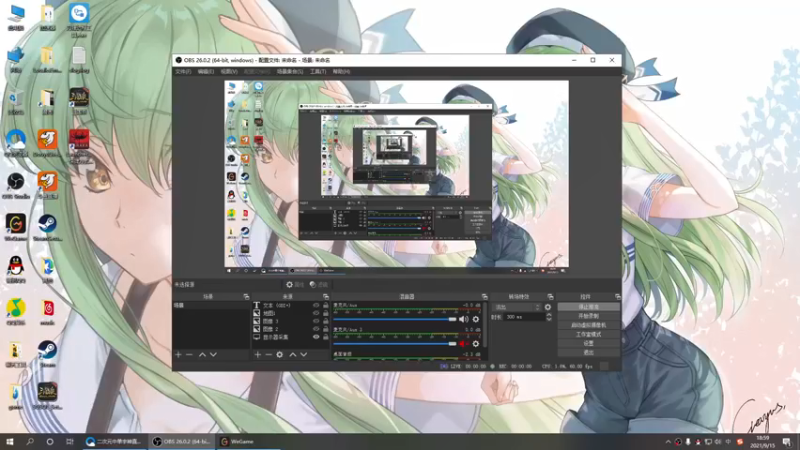800x450 pixels.
Task: Open the Scene Collection menu
Action: pos(290,71)
